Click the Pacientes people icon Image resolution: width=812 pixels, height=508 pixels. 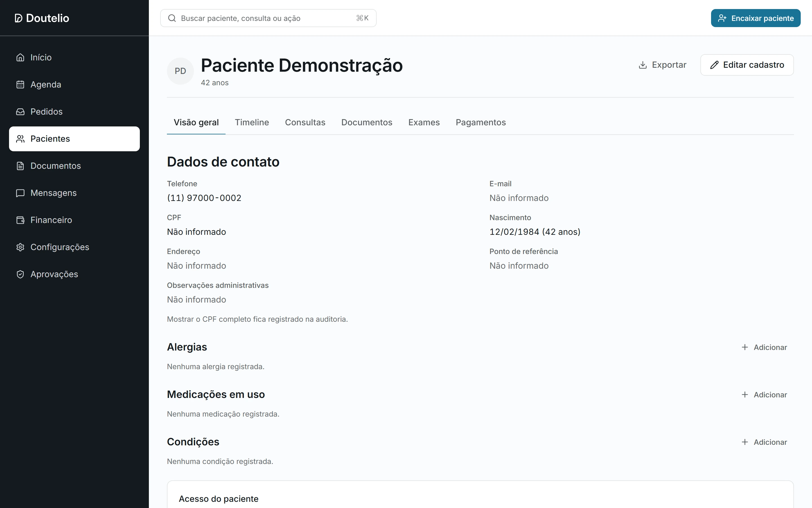(21, 139)
